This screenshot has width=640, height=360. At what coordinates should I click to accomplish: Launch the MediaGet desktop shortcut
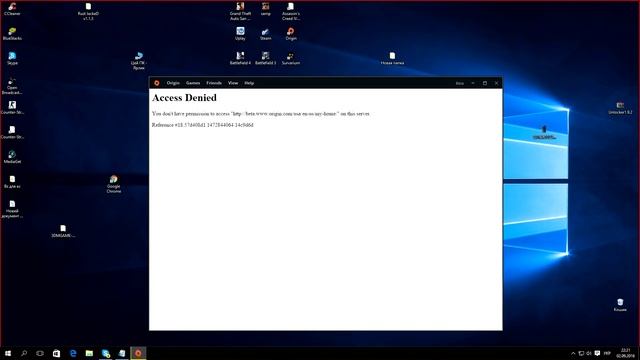(12, 157)
